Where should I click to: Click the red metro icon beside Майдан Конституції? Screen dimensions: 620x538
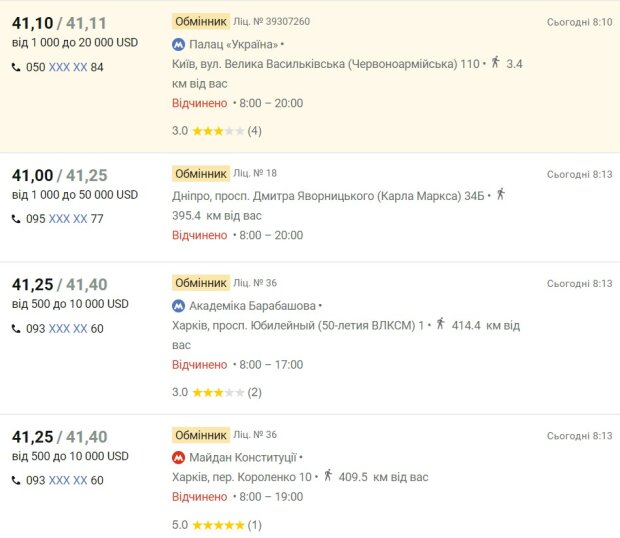click(x=179, y=458)
